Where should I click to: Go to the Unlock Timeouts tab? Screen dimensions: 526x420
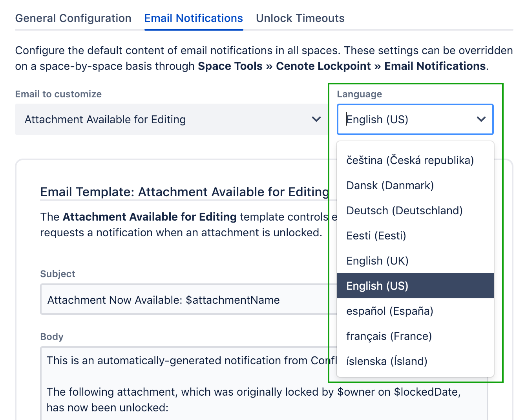[x=300, y=18]
